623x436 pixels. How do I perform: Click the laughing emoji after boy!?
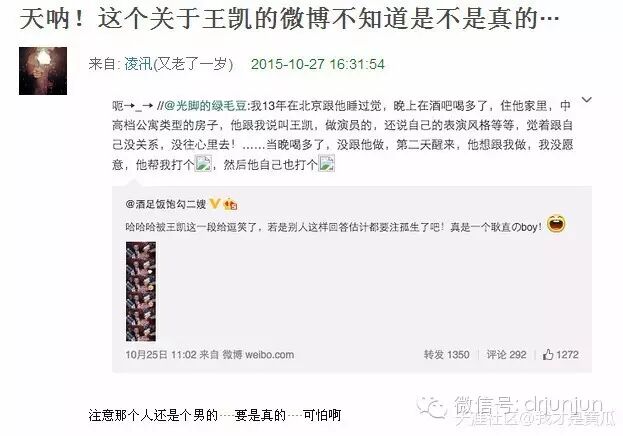point(556,224)
